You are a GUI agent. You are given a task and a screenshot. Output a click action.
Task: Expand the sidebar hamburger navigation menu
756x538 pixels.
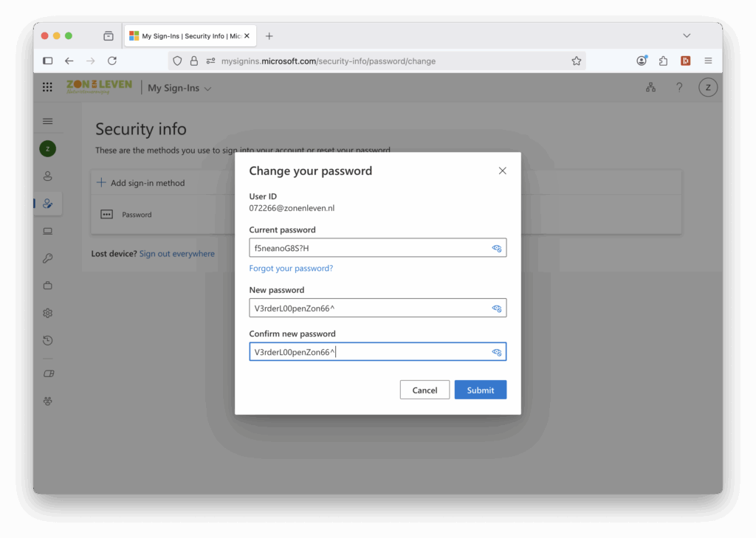48,121
